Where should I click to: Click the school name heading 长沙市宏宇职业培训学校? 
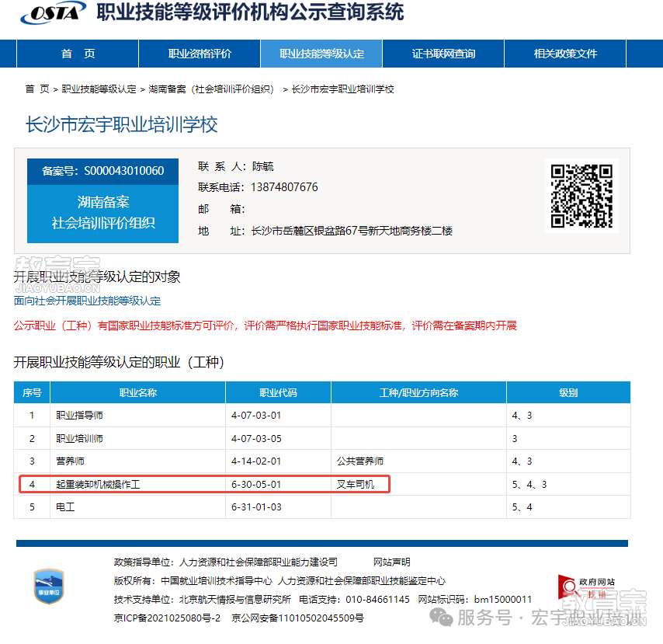[122, 125]
